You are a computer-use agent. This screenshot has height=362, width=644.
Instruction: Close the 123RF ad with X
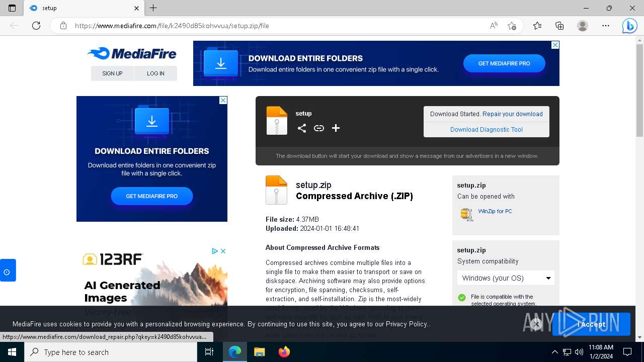click(x=223, y=251)
